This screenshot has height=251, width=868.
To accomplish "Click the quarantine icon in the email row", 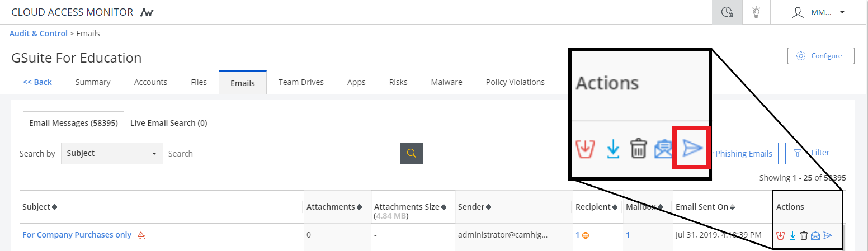I will pos(781,235).
